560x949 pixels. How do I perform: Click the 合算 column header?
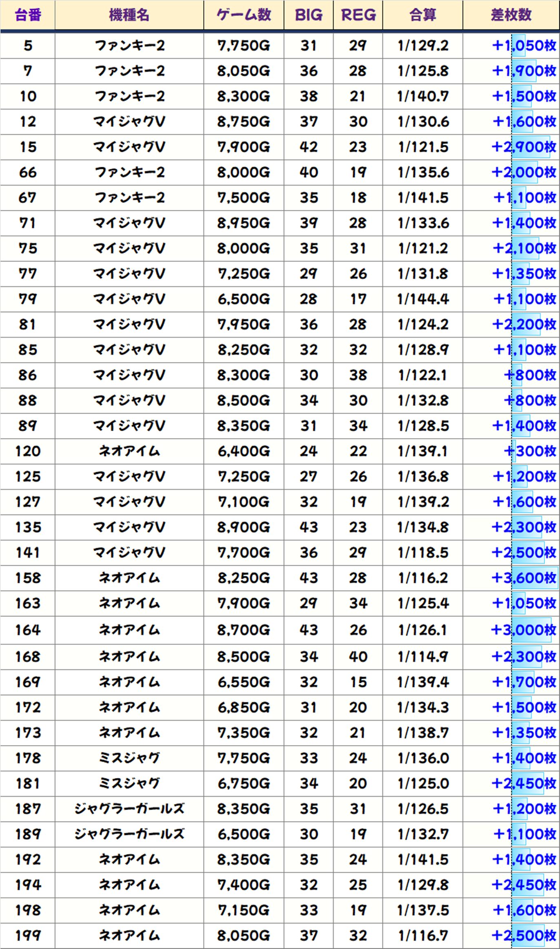[x=423, y=15]
